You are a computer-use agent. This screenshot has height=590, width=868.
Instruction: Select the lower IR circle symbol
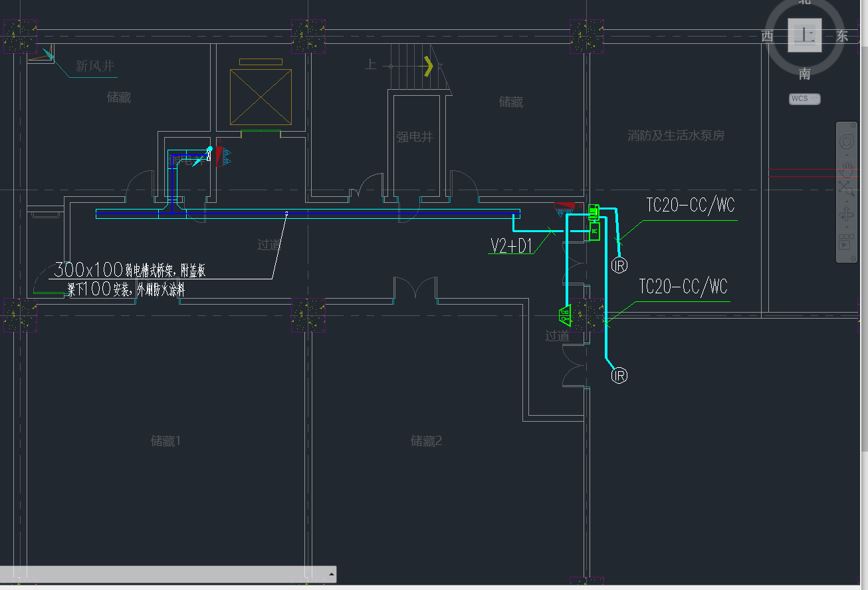(x=619, y=376)
